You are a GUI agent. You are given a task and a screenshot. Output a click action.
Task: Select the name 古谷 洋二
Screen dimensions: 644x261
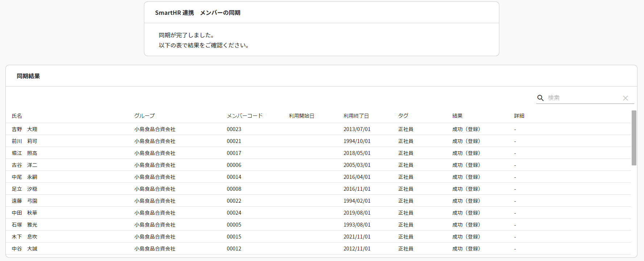tap(24, 165)
